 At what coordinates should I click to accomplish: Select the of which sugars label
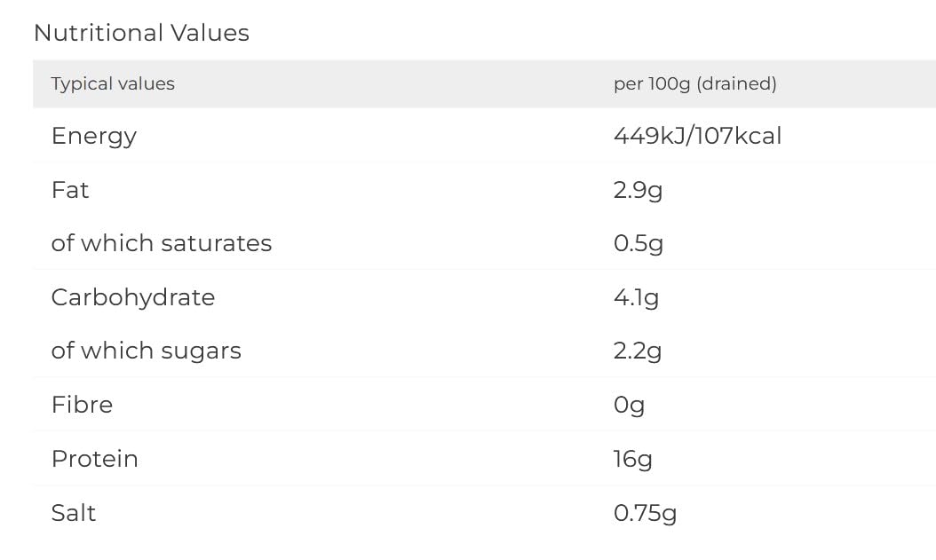coord(147,351)
